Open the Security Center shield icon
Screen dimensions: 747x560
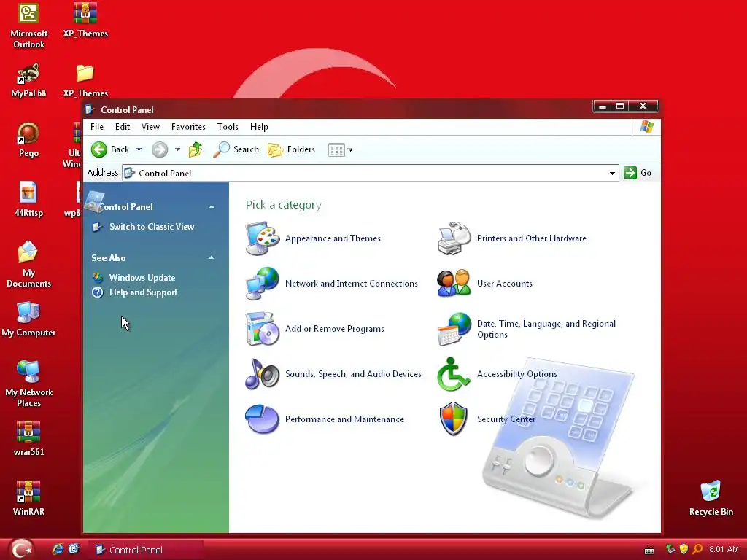[454, 419]
